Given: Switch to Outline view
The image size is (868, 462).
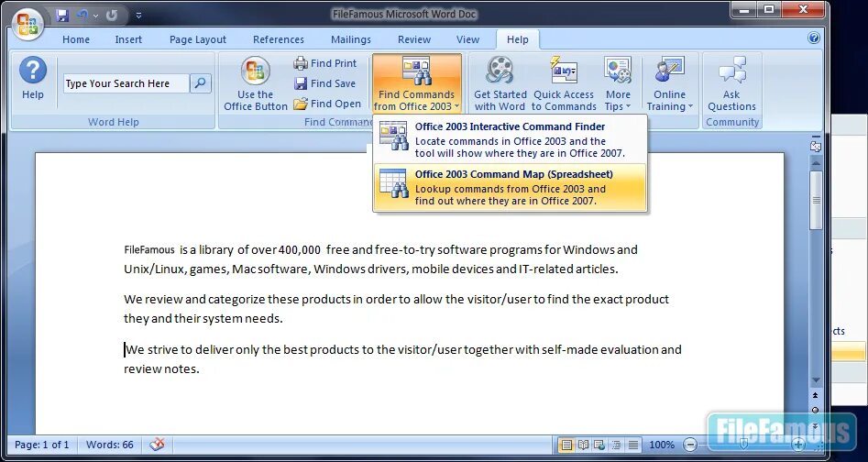Looking at the screenshot, I should point(617,445).
